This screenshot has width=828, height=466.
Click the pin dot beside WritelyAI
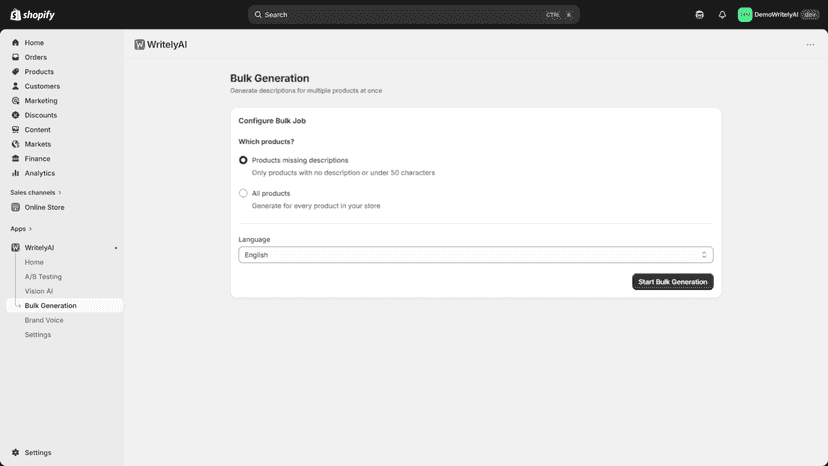116,248
